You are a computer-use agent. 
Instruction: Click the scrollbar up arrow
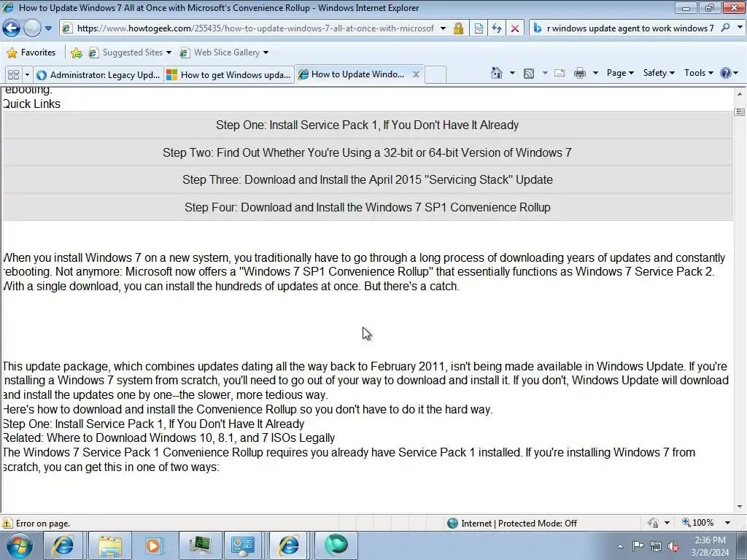[x=740, y=94]
